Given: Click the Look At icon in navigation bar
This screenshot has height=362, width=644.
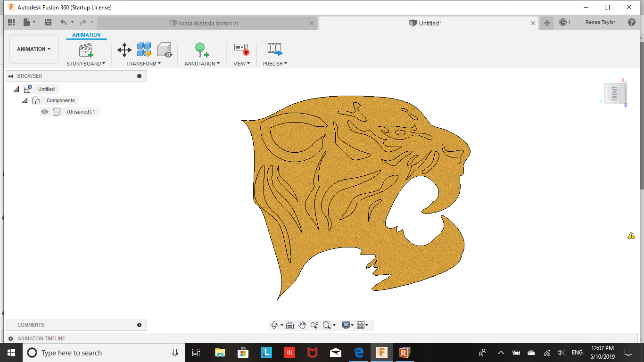Looking at the screenshot, I should (290, 325).
